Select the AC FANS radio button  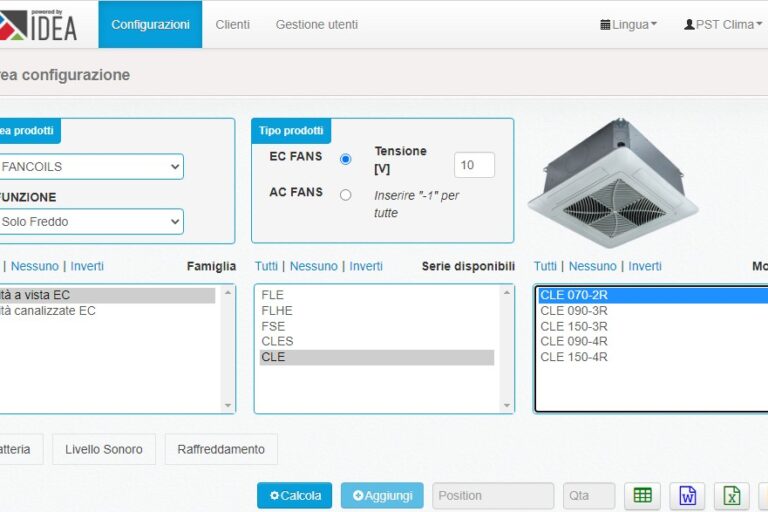[346, 195]
